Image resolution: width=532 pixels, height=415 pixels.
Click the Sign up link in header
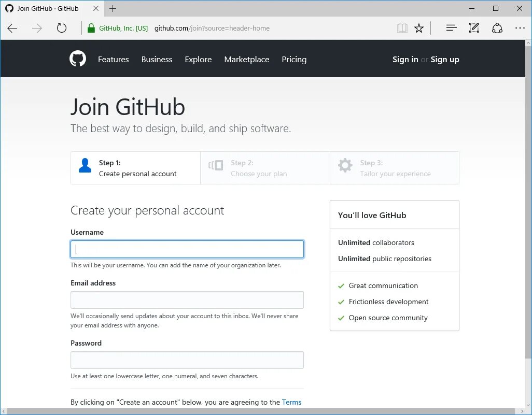pos(445,60)
